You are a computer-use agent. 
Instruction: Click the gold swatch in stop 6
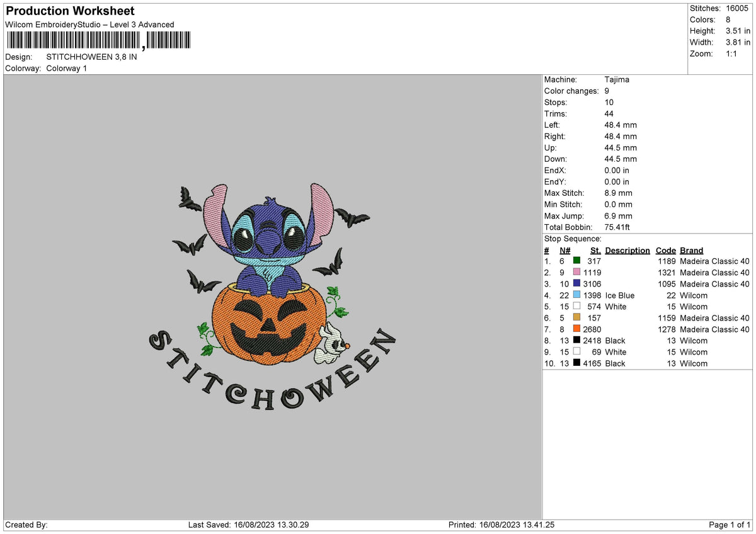click(576, 317)
